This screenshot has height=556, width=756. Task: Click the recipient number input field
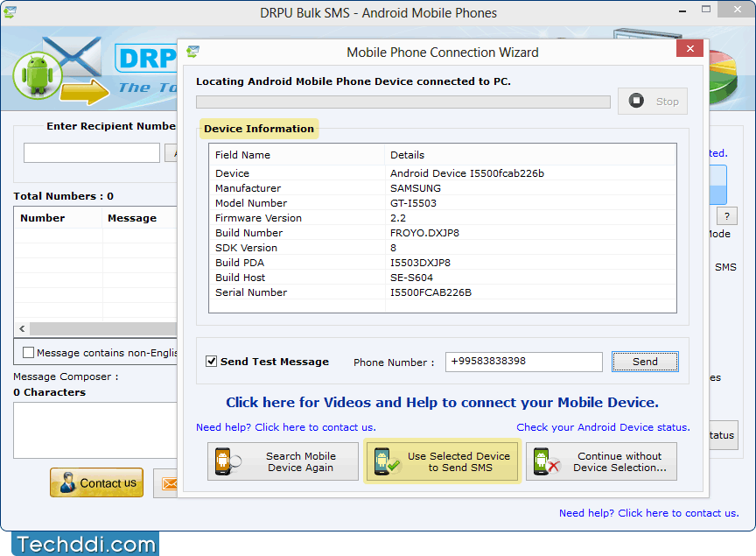(92, 152)
